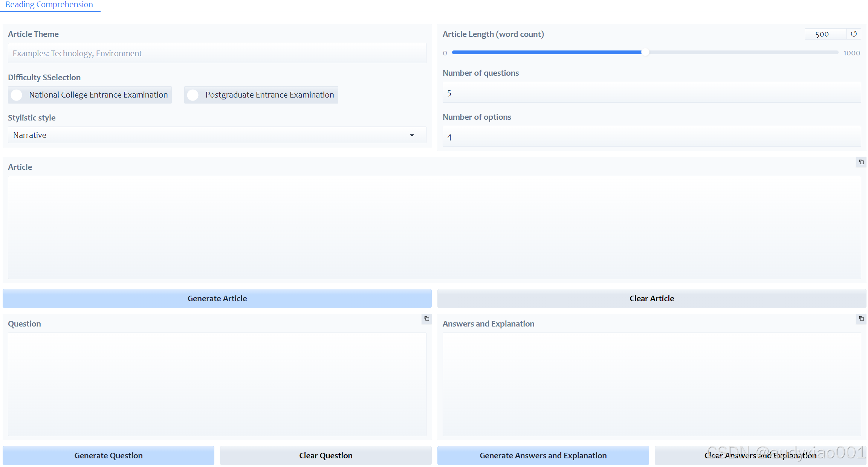Reset the article length slider value

point(854,34)
